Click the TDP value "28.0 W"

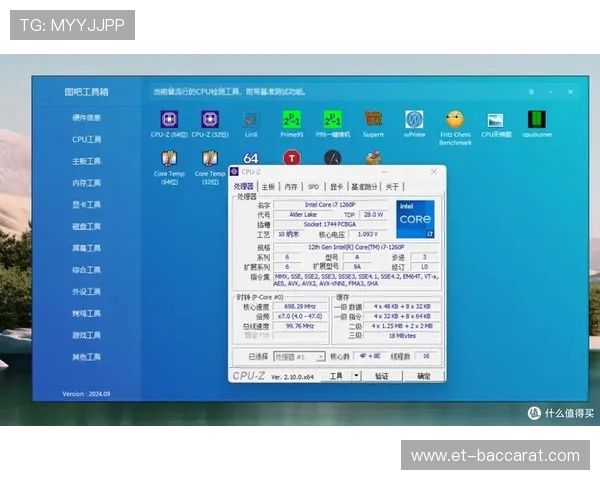click(373, 215)
